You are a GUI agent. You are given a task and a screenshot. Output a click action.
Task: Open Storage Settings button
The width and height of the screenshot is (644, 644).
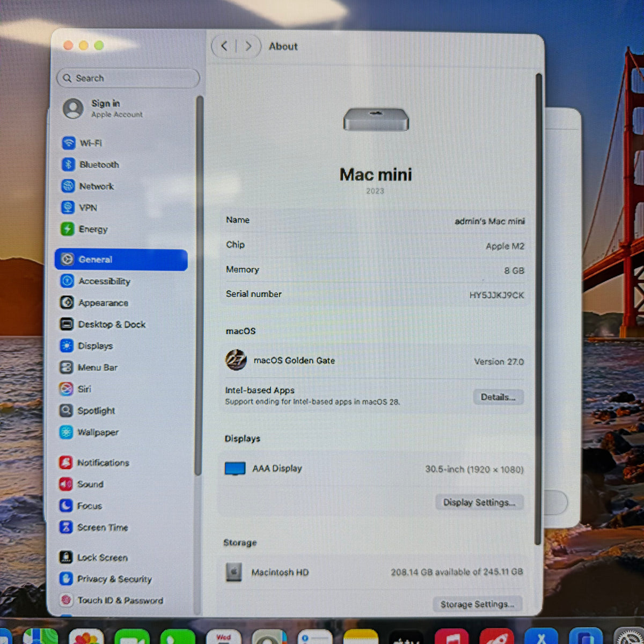(x=477, y=604)
